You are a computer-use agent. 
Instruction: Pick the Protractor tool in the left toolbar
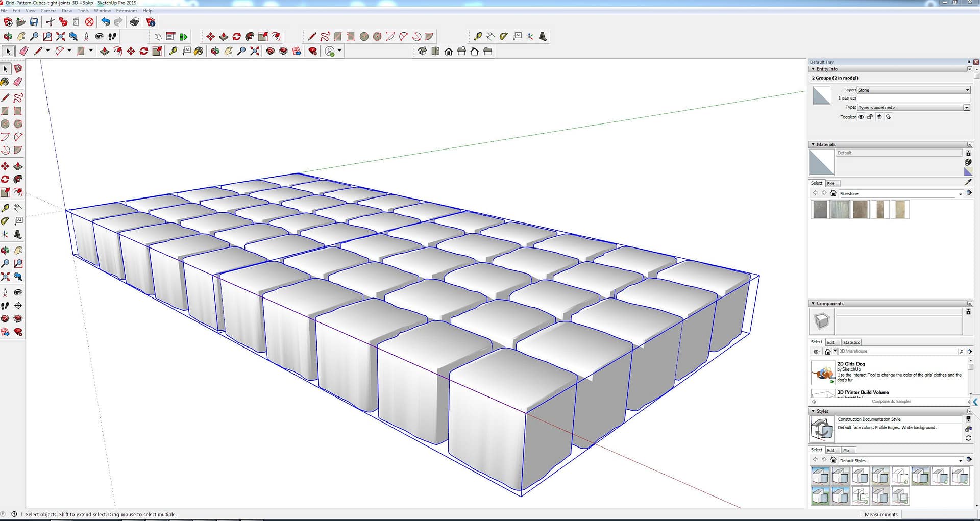tap(5, 221)
